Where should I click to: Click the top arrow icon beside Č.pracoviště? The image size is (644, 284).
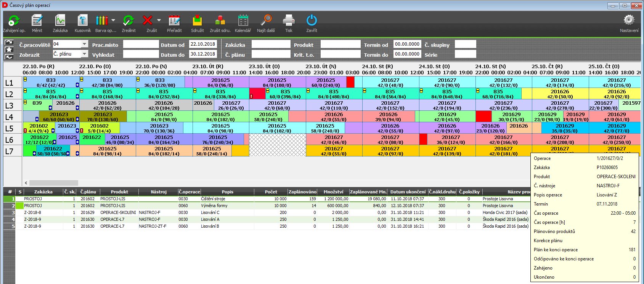(x=9, y=42)
